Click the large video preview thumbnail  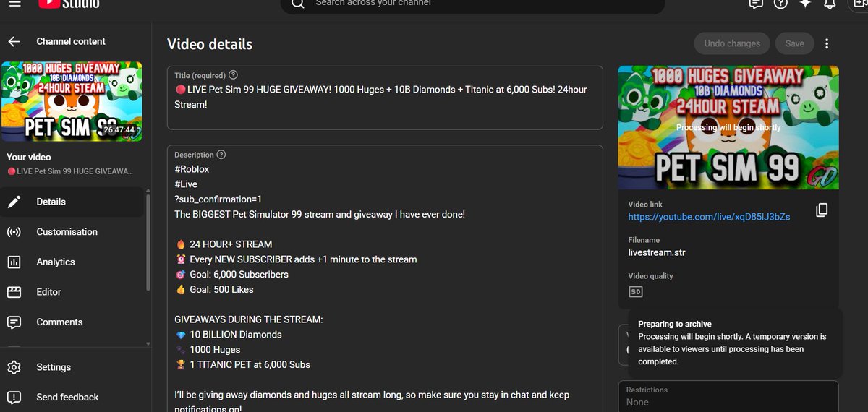tap(728, 128)
